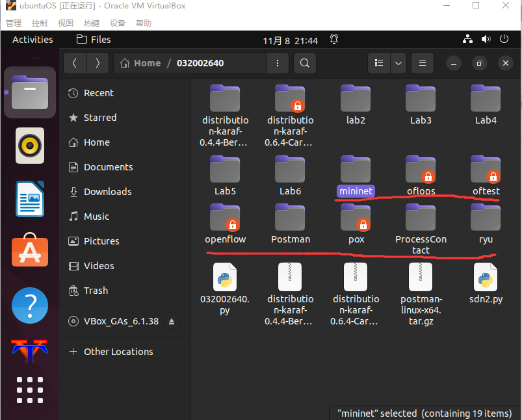This screenshot has height=420, width=522.
Task: Open the power menu icon
Action: click(504, 39)
